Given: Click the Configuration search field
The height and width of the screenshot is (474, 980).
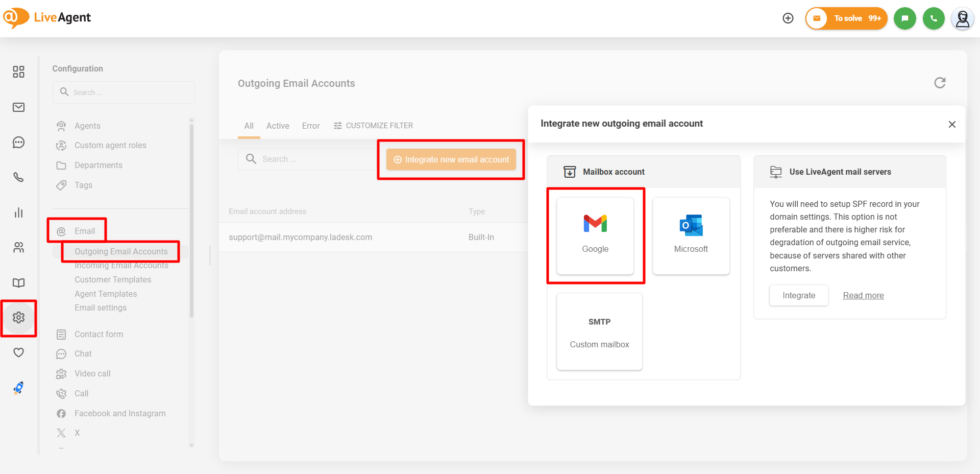Looking at the screenshot, I should 124,92.
